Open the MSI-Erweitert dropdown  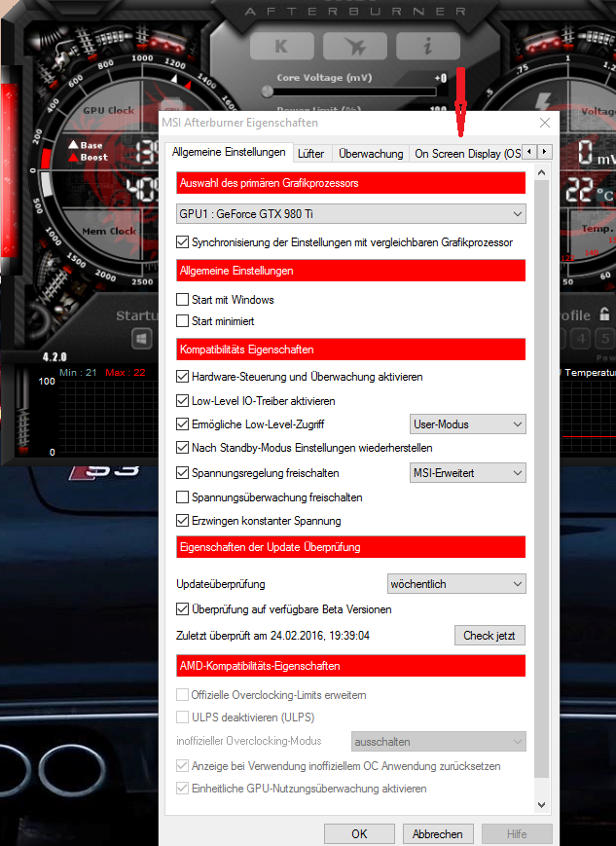click(x=468, y=472)
